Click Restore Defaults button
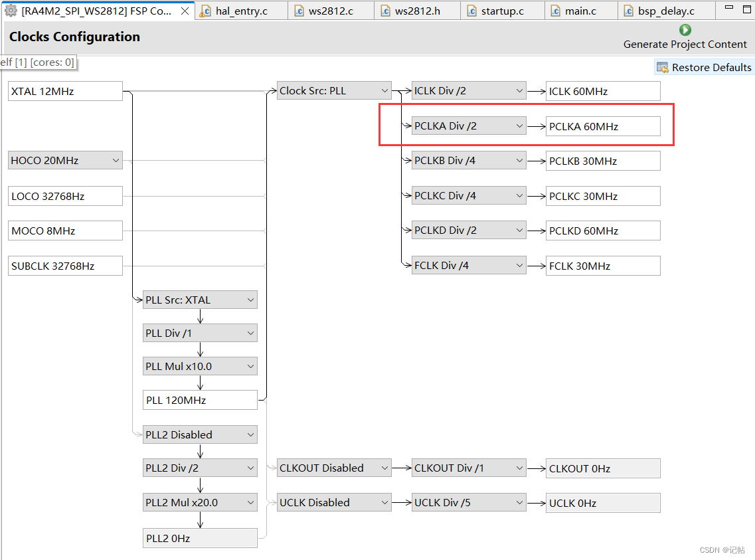This screenshot has height=560, width=755. 703,67
